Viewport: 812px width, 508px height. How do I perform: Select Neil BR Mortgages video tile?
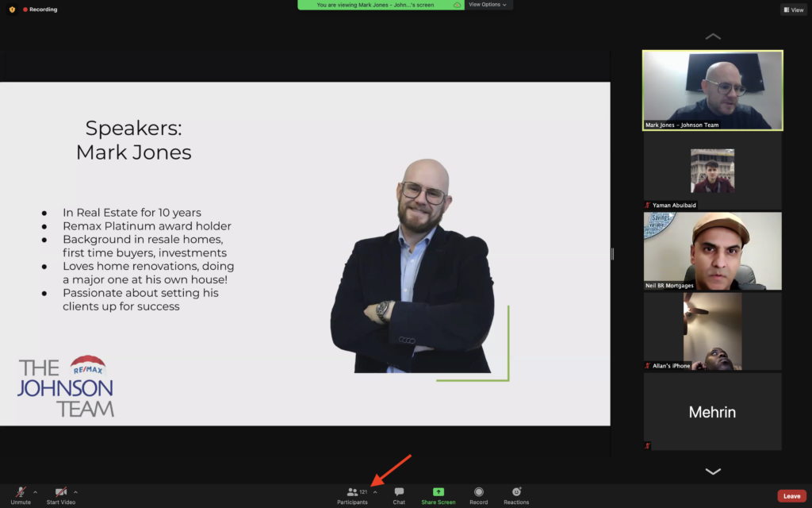click(x=712, y=251)
